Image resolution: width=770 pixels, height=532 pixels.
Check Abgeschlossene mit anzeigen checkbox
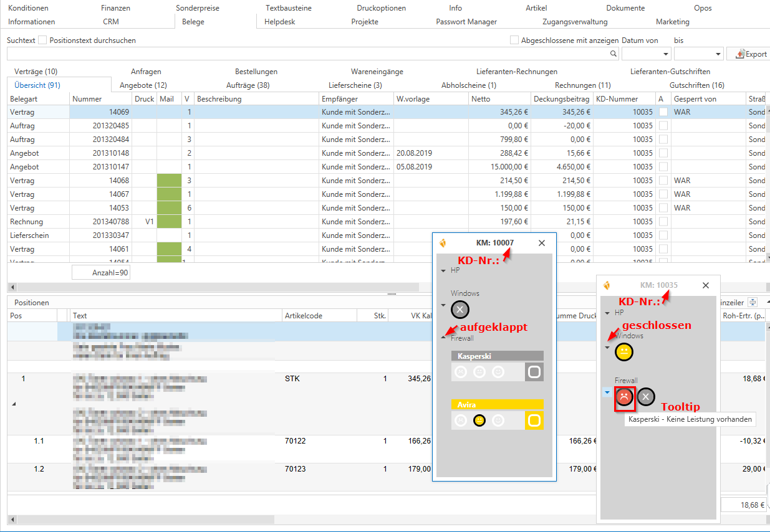click(514, 40)
